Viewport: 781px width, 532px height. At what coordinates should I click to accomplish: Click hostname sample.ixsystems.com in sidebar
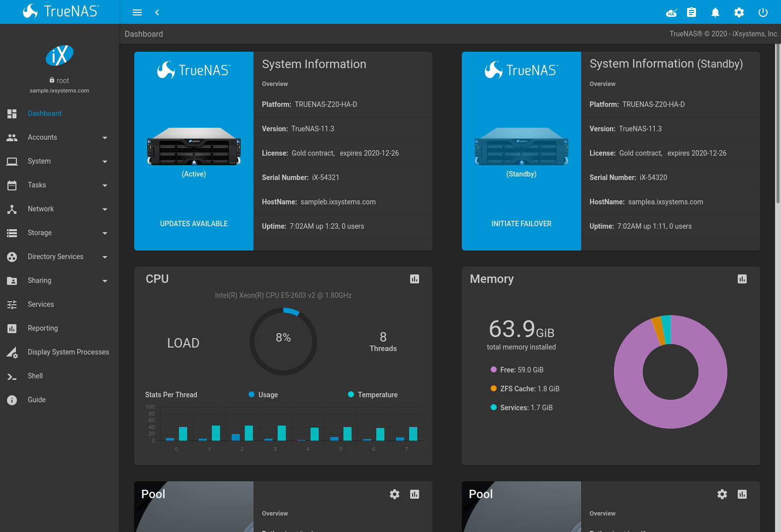[59, 90]
